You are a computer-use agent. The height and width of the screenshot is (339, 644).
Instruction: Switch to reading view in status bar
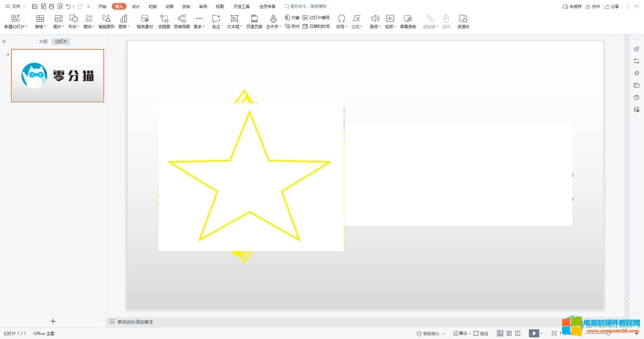[x=518, y=333]
